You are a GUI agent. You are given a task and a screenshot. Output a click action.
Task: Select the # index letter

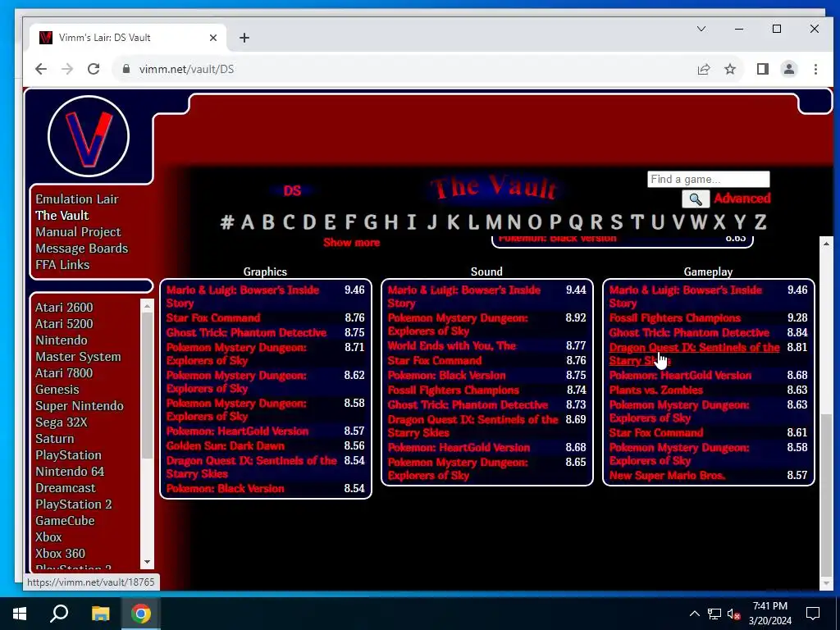point(227,221)
